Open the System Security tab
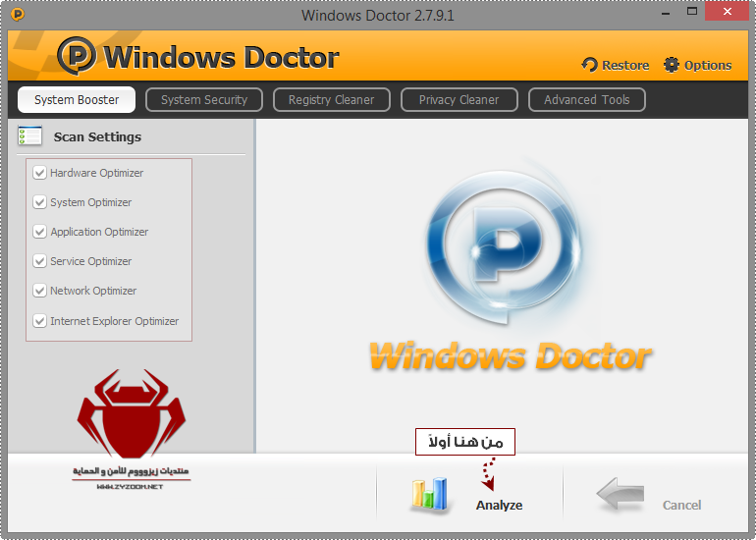The width and height of the screenshot is (756, 540). [204, 99]
